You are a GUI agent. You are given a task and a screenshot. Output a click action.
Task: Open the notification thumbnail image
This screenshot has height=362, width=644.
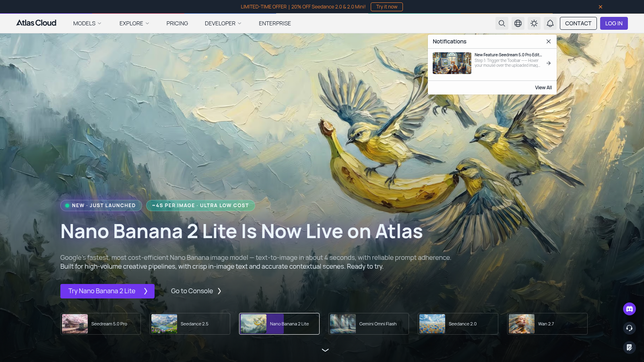coord(452,63)
